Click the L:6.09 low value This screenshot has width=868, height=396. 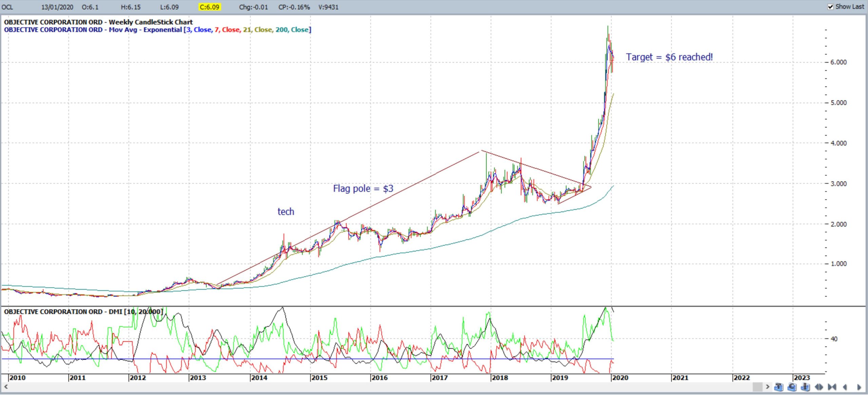point(170,7)
